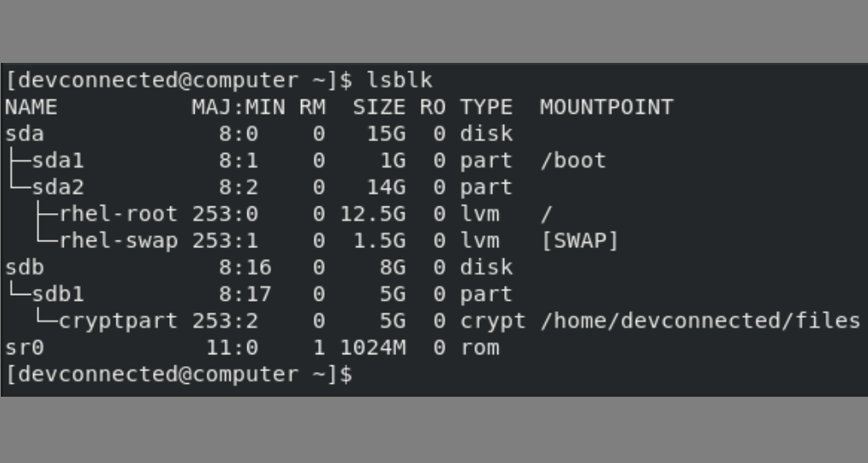Viewport: 868px width, 463px height.
Task: Select the sda2 partition entry
Action: pos(58,188)
